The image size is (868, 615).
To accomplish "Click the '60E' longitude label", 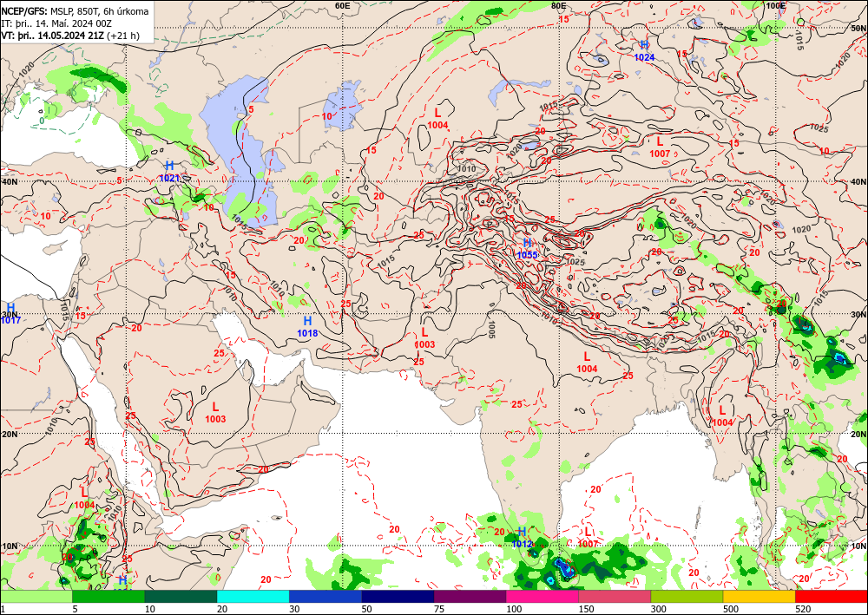I will 343,5.
